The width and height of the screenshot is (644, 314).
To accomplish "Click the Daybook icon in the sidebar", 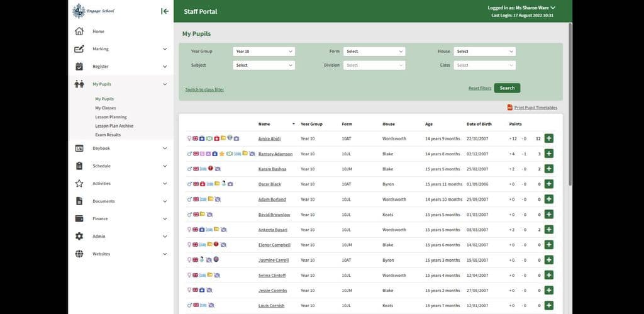I will coord(79,149).
